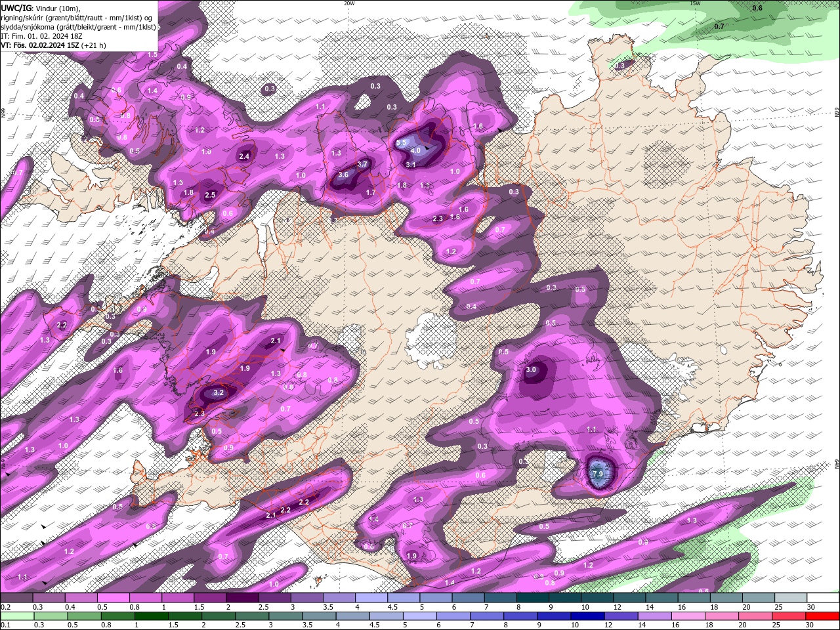Click the pale green first swatch on lower scale
Viewport: 840px width, 630px height.
coord(16,616)
